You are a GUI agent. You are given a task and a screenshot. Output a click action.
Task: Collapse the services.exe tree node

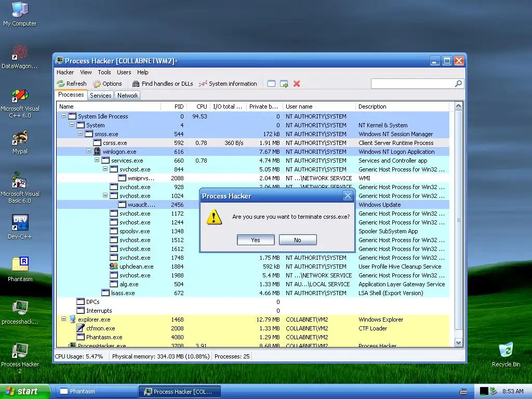(97, 160)
